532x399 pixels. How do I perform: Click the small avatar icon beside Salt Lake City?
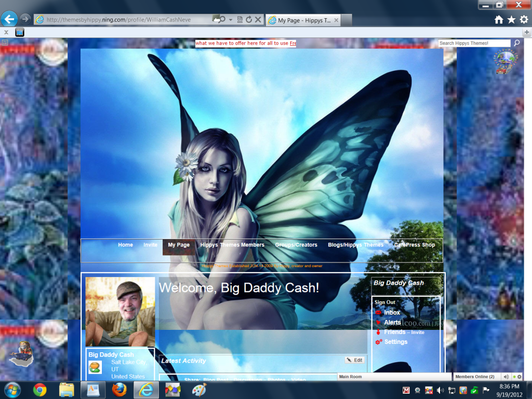click(95, 367)
